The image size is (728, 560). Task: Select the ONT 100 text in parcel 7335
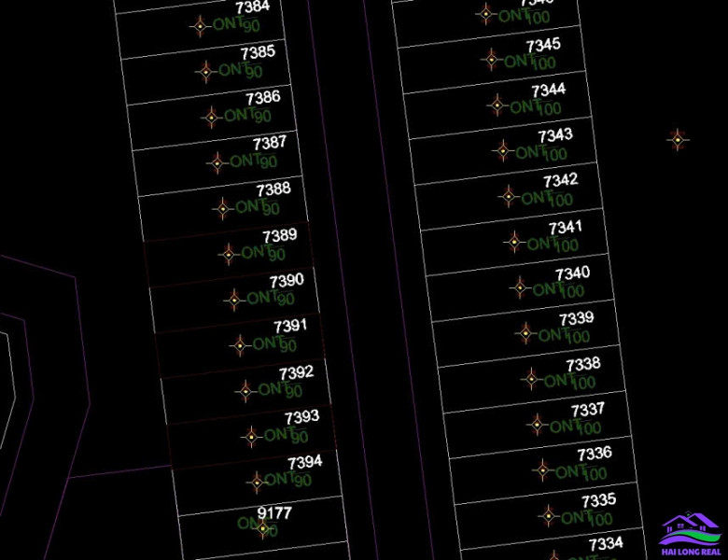tap(586, 518)
